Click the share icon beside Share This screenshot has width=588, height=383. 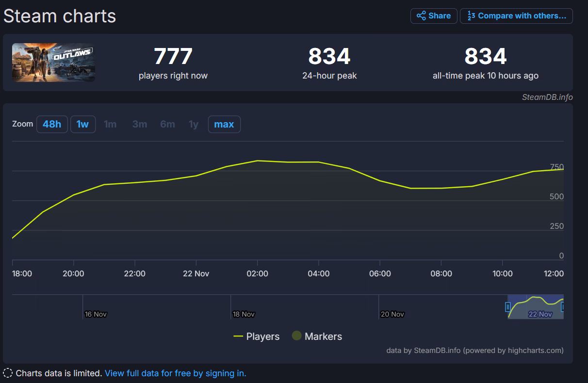pyautogui.click(x=421, y=16)
